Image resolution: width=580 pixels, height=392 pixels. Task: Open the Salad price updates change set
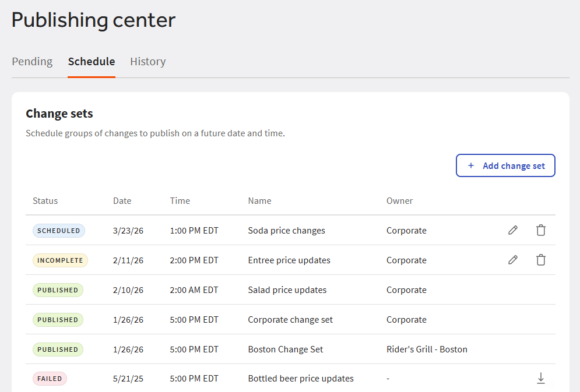286,289
